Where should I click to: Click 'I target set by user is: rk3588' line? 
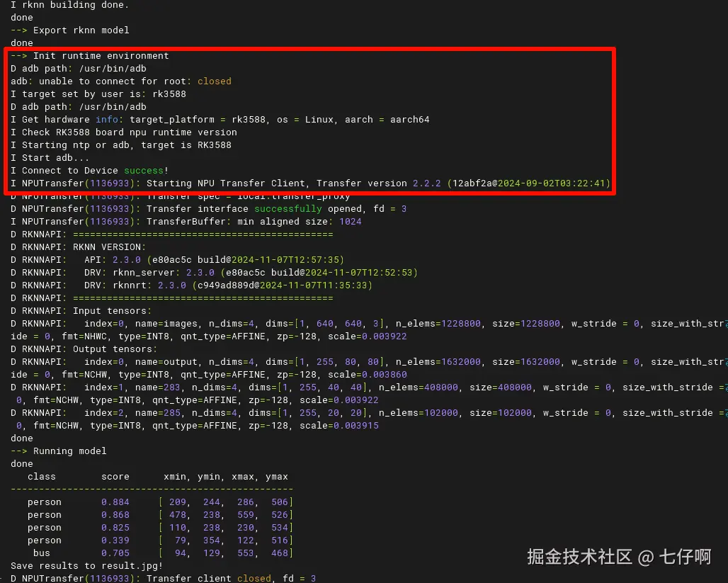click(98, 94)
